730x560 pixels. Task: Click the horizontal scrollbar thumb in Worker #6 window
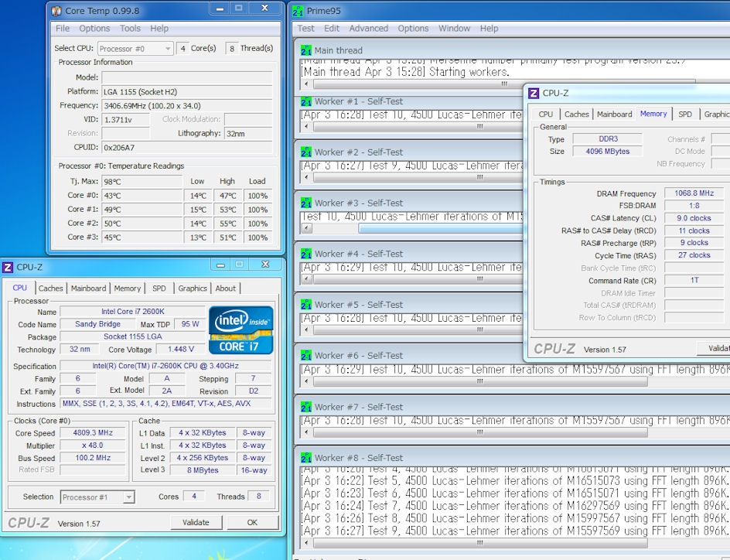point(480,381)
